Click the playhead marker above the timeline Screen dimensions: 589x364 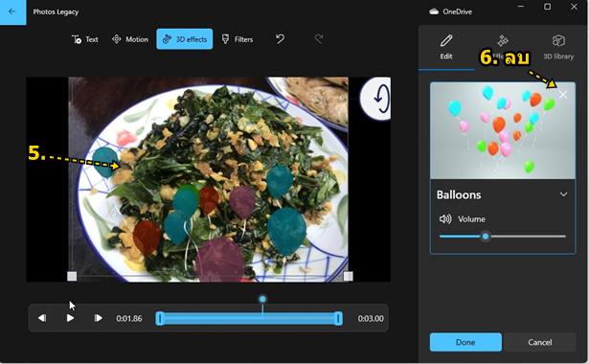tap(262, 299)
